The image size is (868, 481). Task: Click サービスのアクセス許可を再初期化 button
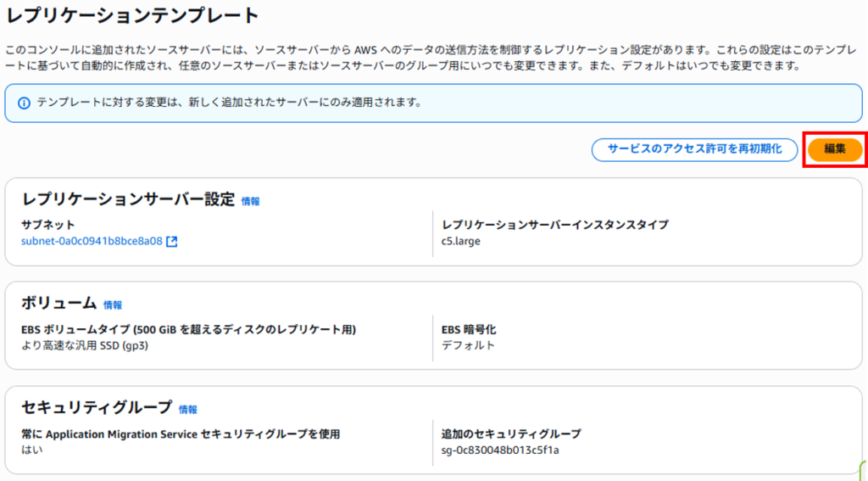tap(694, 149)
